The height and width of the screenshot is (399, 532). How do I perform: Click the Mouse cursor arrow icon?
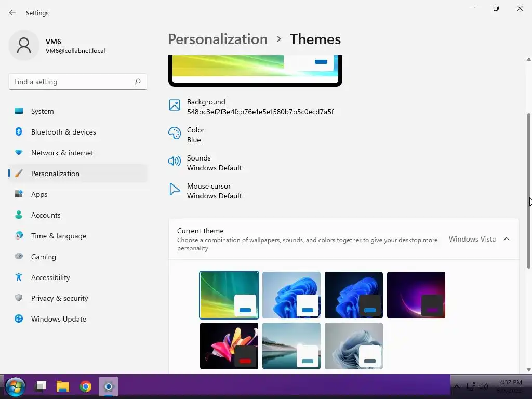(175, 189)
